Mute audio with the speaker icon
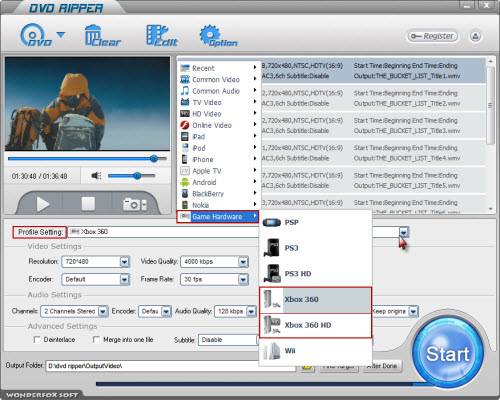The image size is (500, 400). 96,175
